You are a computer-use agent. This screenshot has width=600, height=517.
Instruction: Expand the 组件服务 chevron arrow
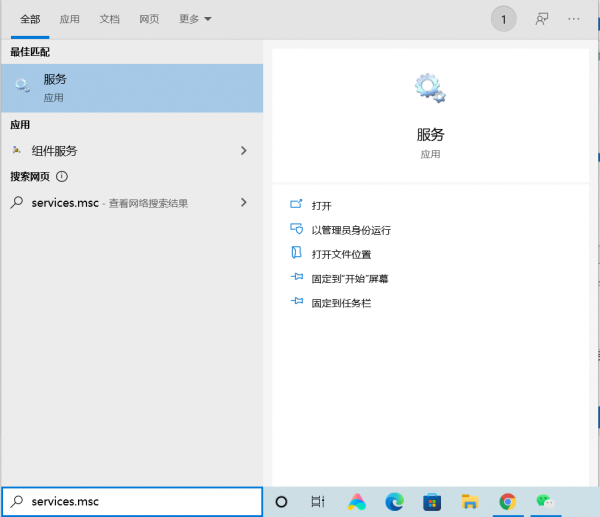click(244, 151)
